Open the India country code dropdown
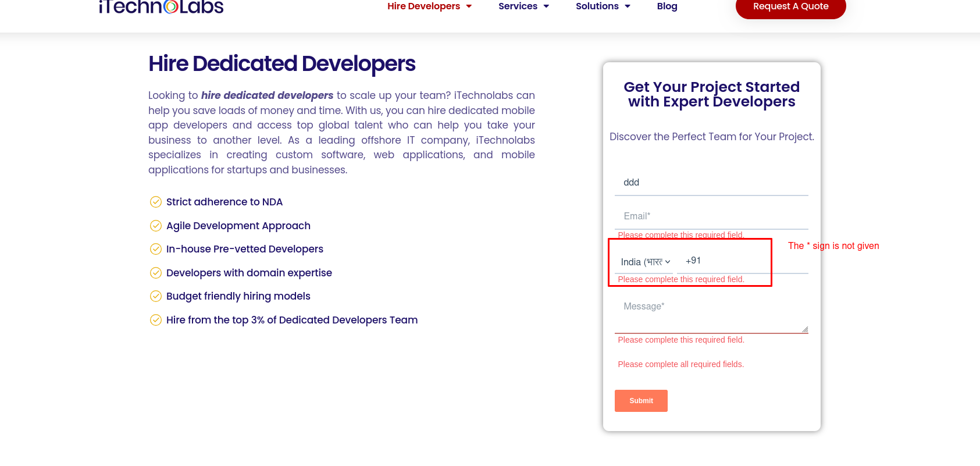 click(x=644, y=262)
